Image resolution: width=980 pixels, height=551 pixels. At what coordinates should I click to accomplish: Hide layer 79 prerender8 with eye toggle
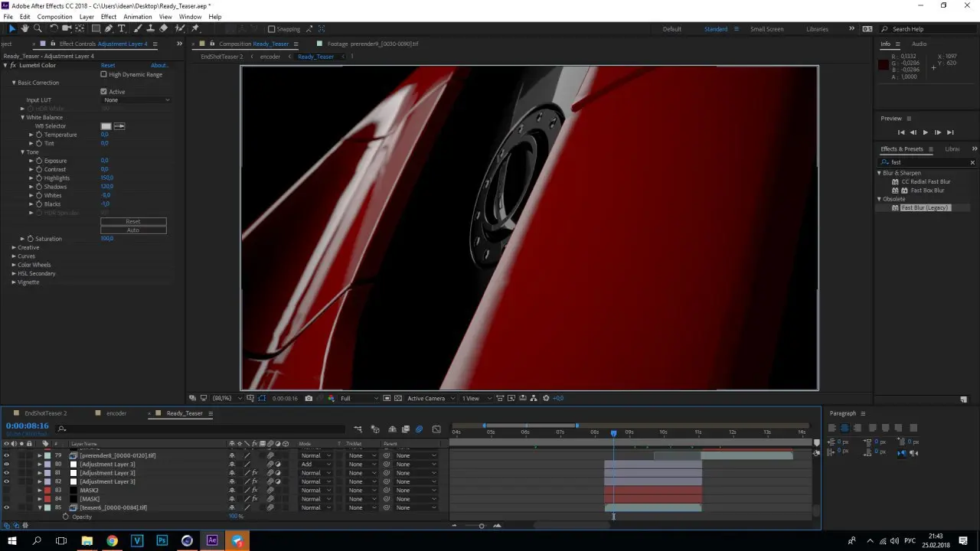pos(7,455)
